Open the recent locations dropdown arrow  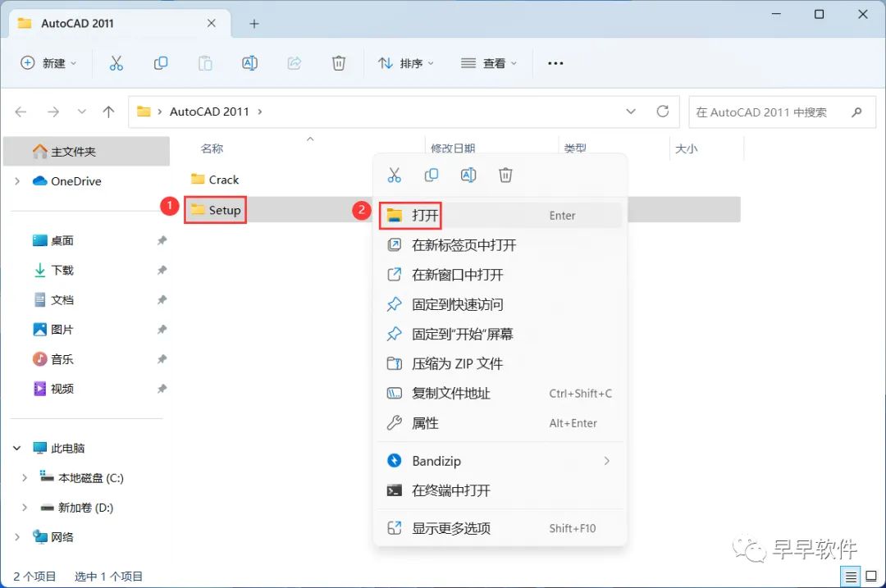pyautogui.click(x=82, y=112)
